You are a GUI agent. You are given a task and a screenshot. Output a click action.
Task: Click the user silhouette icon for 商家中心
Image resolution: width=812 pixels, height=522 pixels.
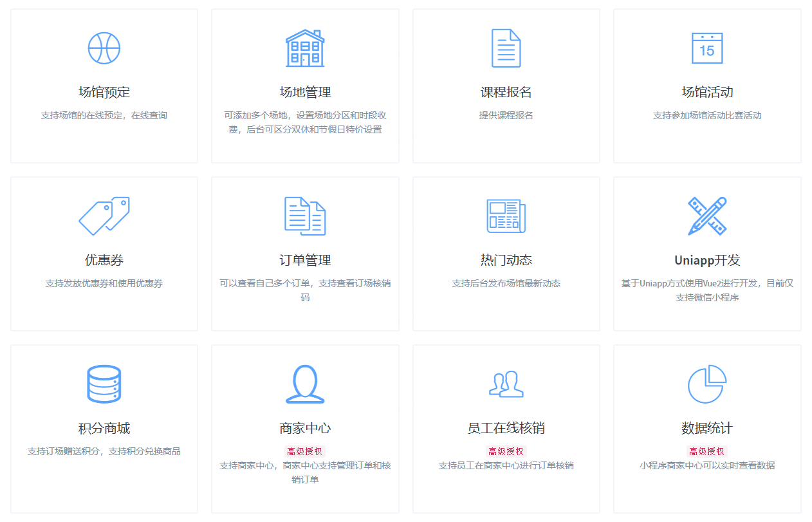[x=305, y=384]
